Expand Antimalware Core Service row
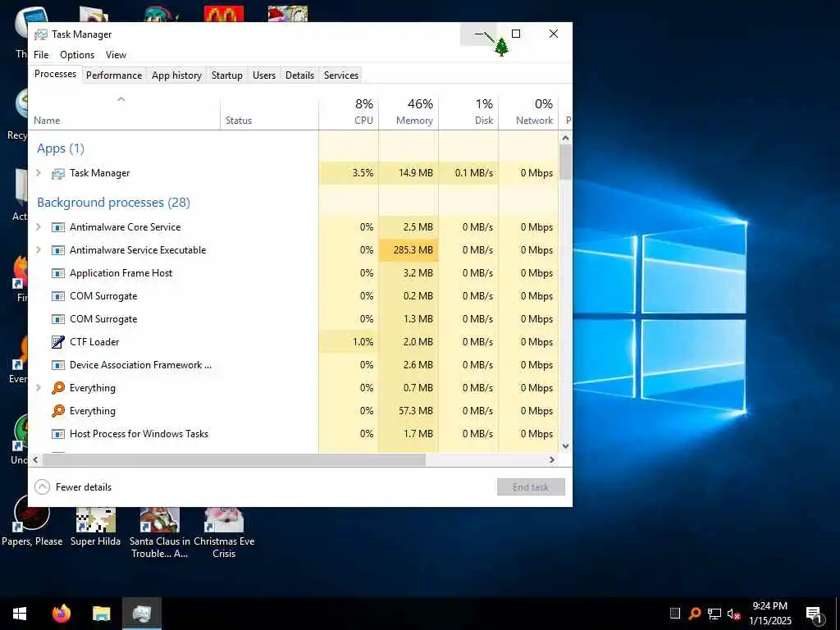This screenshot has width=840, height=630. [39, 227]
